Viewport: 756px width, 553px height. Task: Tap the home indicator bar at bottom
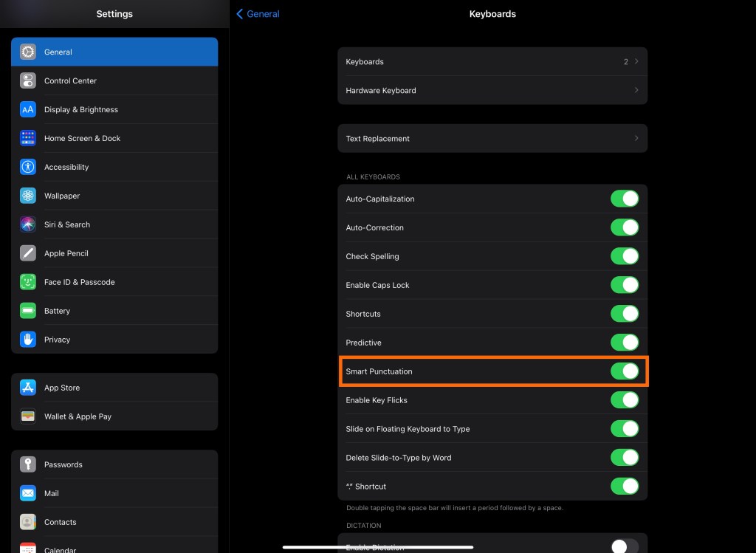click(x=378, y=548)
